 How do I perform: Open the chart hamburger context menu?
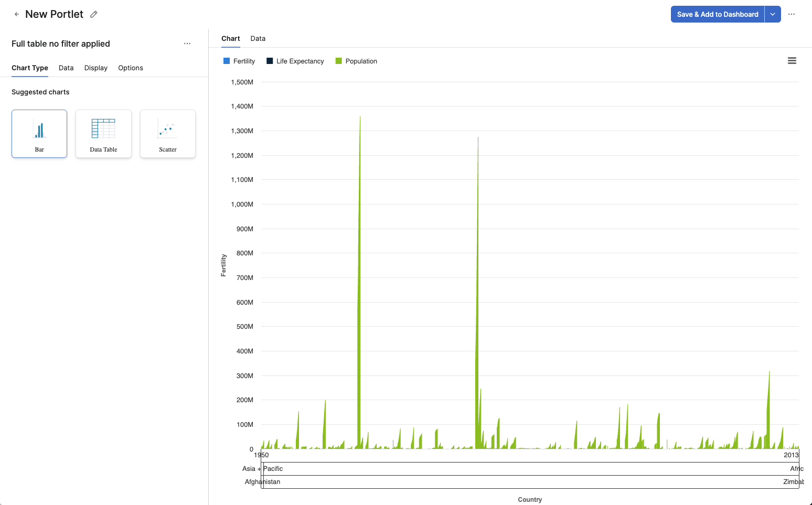pos(792,61)
